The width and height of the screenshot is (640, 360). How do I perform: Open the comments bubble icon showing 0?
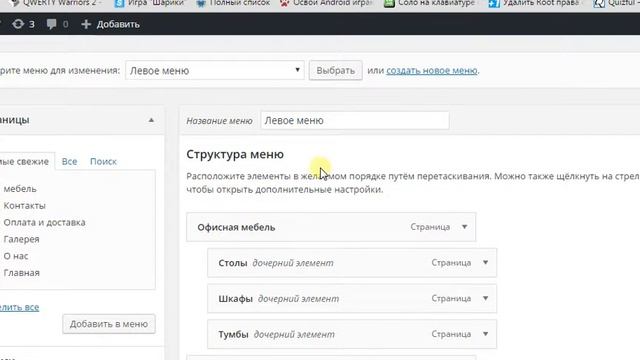coord(57,24)
